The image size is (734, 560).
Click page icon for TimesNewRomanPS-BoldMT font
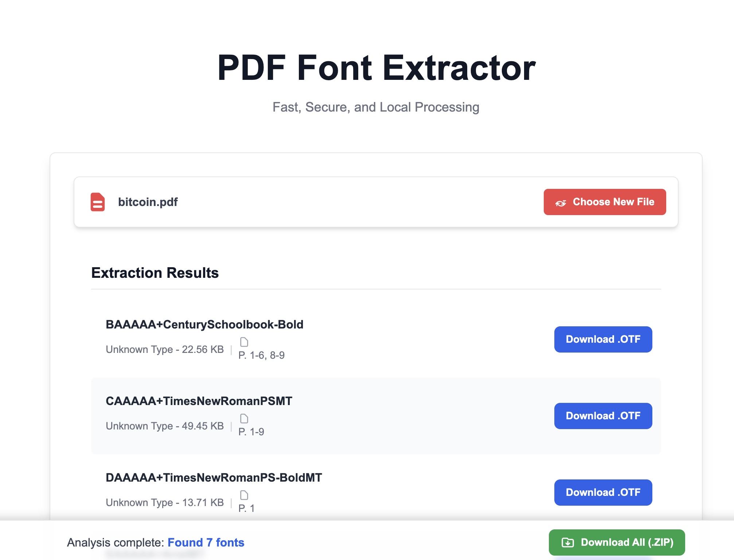244,495
